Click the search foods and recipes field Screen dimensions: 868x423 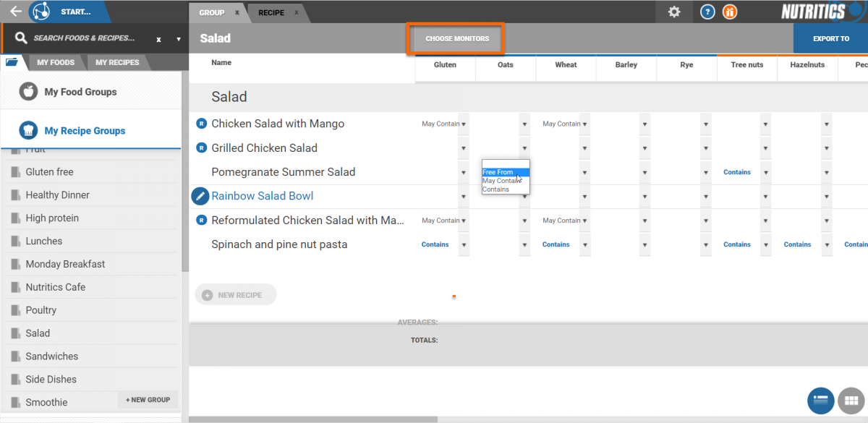pyautogui.click(x=84, y=38)
